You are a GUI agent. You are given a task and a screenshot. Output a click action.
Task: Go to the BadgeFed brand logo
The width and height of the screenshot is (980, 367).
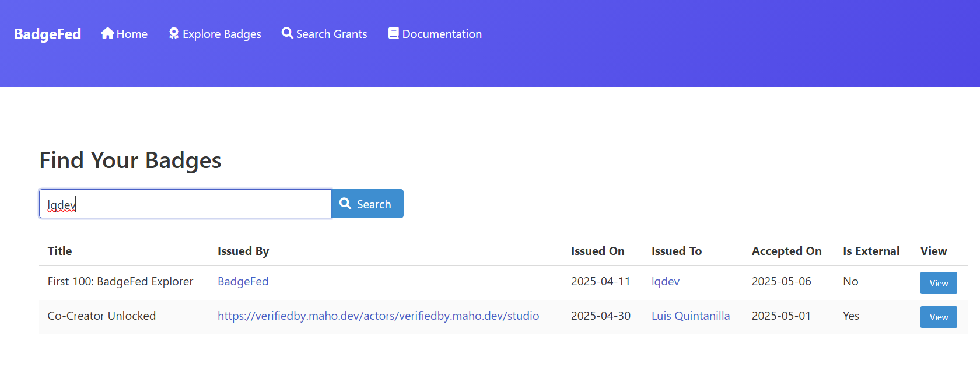click(47, 34)
